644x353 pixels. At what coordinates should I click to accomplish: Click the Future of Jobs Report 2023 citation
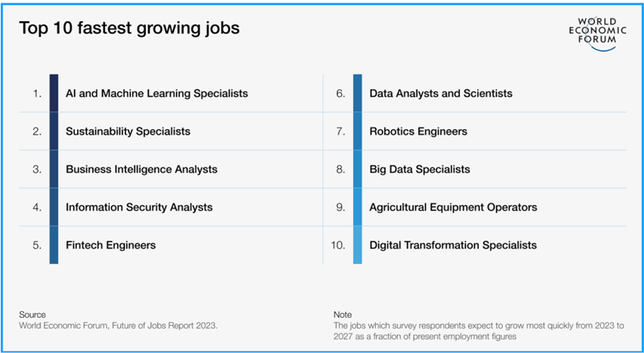pos(118,325)
